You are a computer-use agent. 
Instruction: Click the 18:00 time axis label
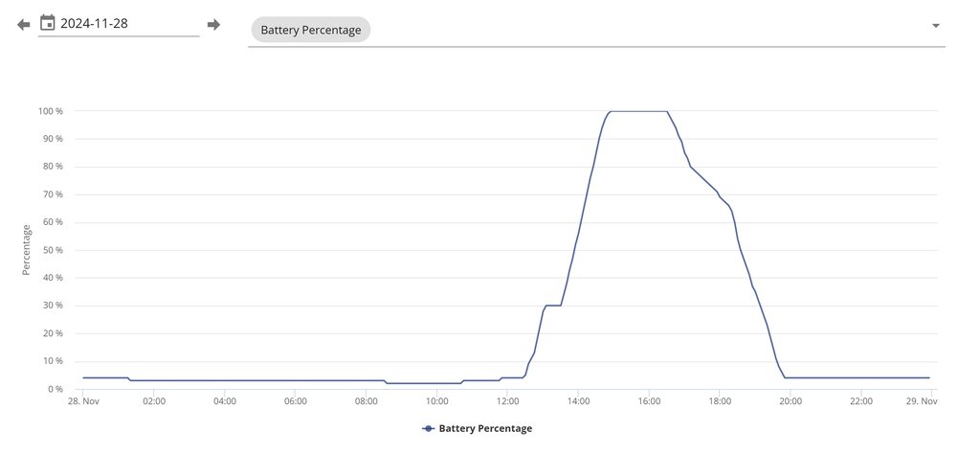tap(719, 402)
